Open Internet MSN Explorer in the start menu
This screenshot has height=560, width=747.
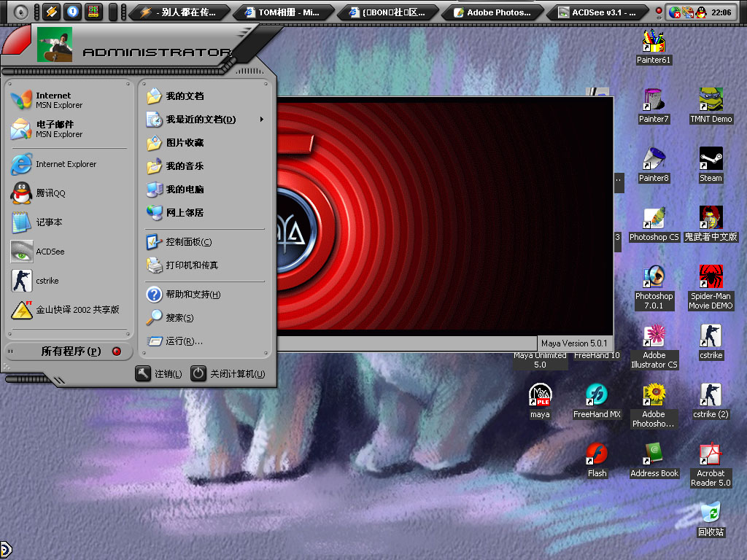click(69, 100)
